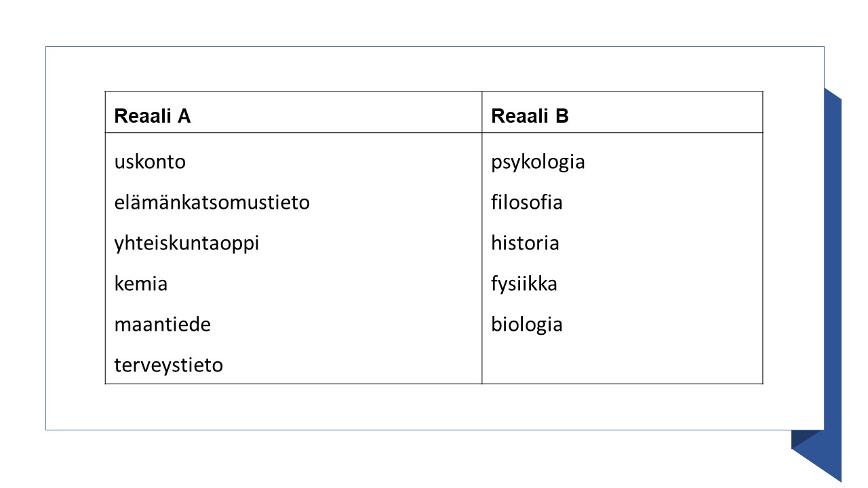The width and height of the screenshot is (868, 488).
Task: Click the vertical divider between the table columns
Action: (482, 258)
